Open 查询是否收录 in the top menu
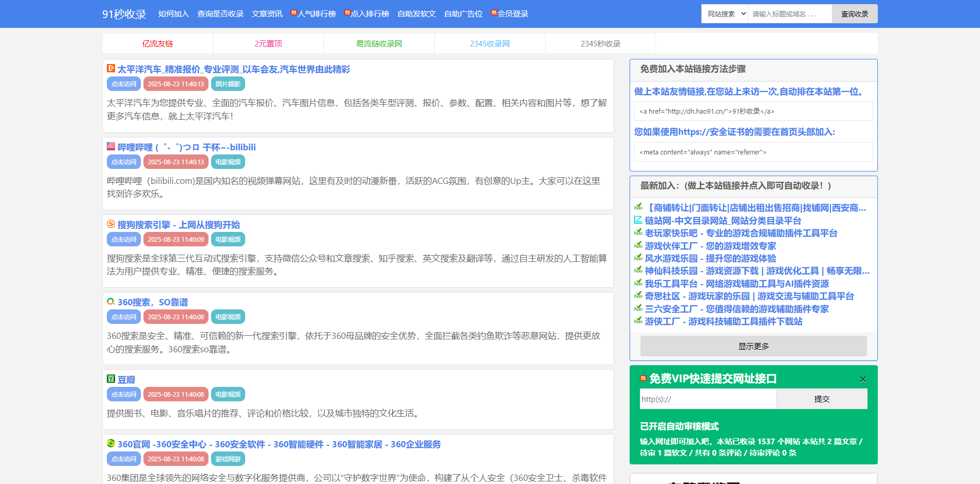 (x=220, y=14)
